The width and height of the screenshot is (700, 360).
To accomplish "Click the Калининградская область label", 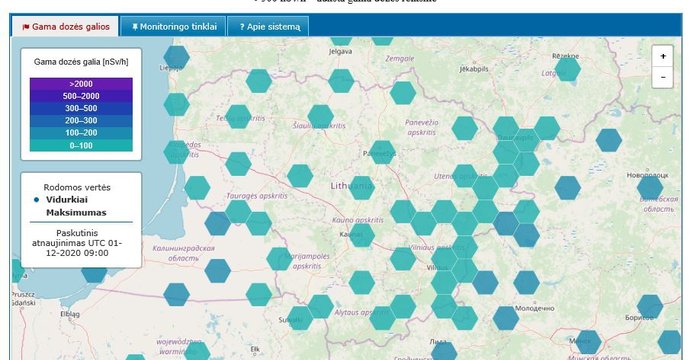I will (x=183, y=253).
